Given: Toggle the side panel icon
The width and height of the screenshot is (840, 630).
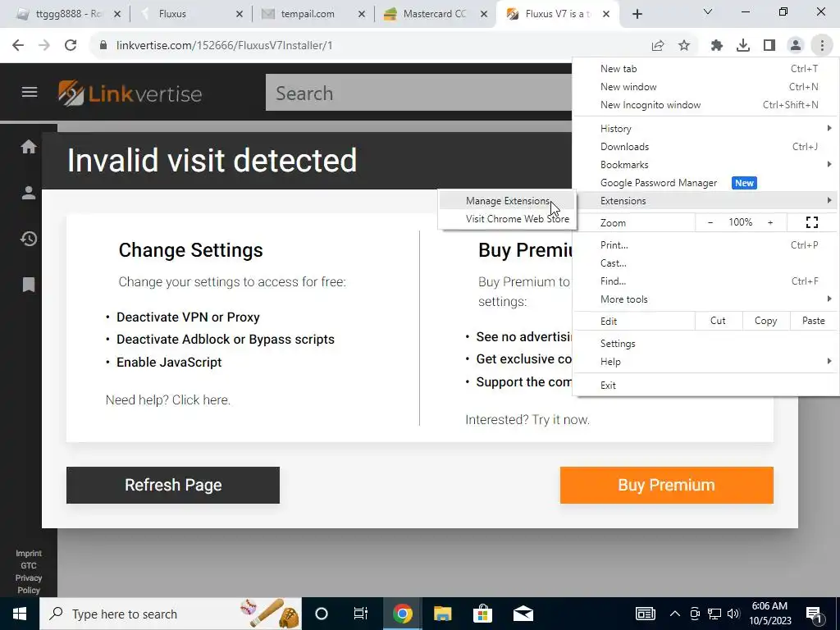Looking at the screenshot, I should pos(769,46).
